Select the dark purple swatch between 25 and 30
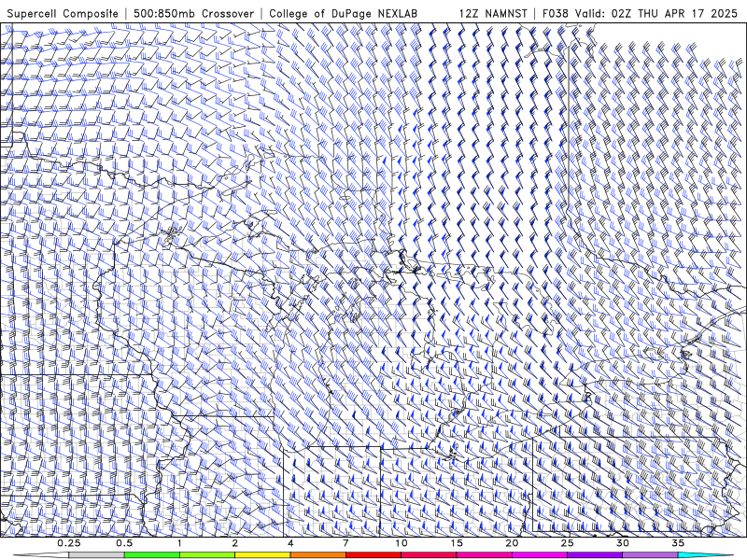 [x=595, y=555]
